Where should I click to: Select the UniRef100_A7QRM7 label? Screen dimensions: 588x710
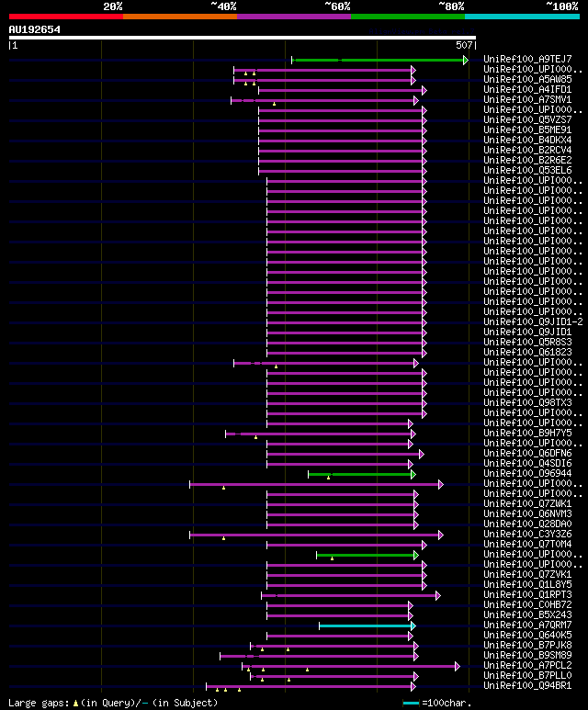click(527, 625)
